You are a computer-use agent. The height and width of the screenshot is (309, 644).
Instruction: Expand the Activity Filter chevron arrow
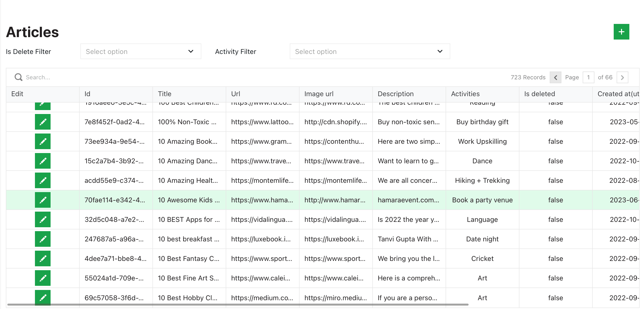click(440, 51)
